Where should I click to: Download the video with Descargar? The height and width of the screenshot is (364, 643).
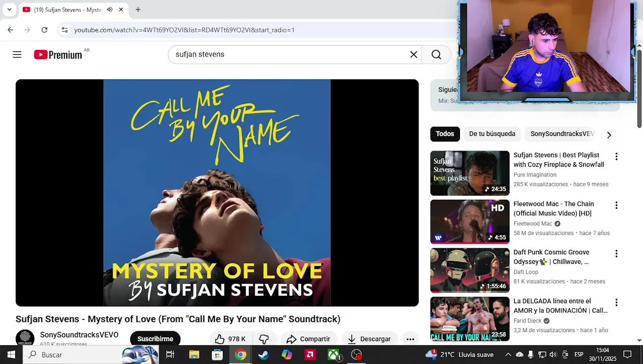point(369,339)
